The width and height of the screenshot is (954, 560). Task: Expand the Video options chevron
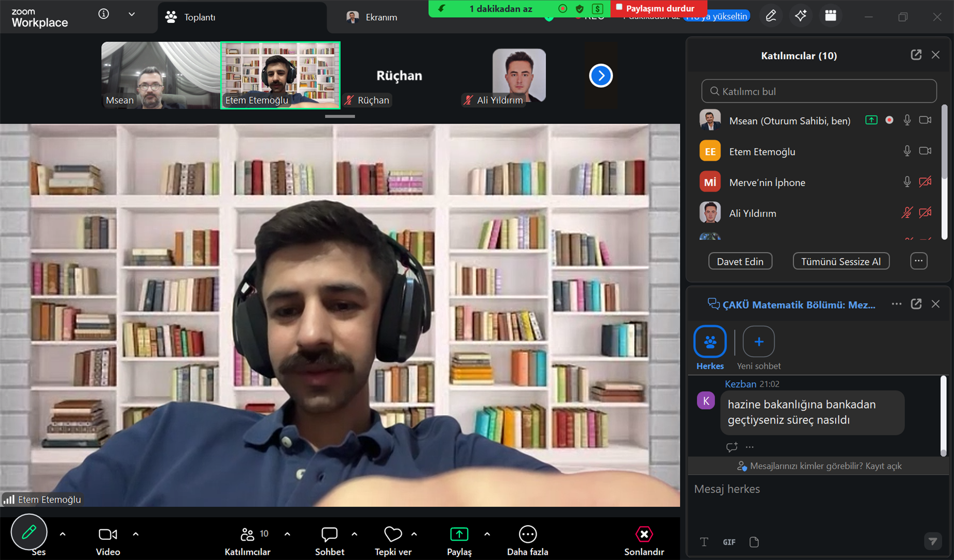(x=136, y=534)
